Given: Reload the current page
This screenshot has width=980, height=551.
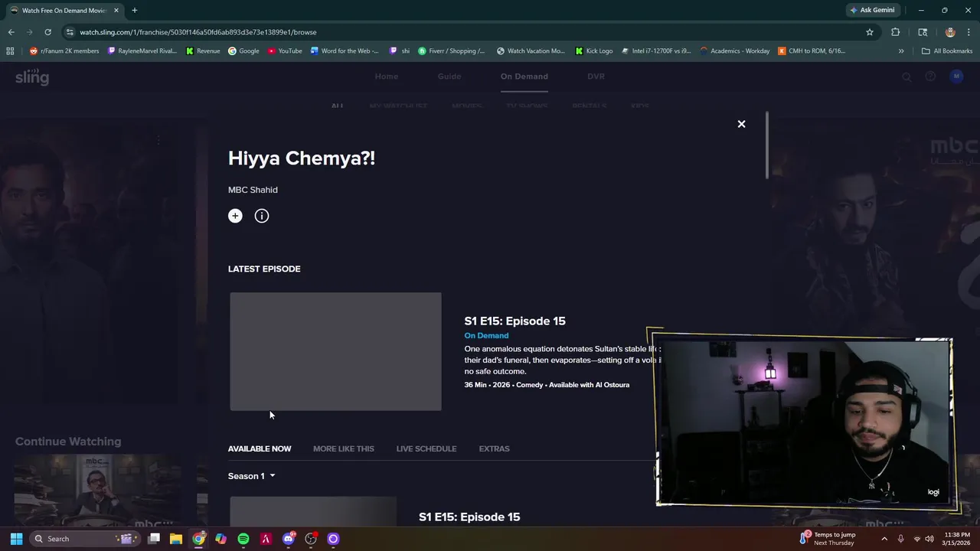Looking at the screenshot, I should click(47, 32).
